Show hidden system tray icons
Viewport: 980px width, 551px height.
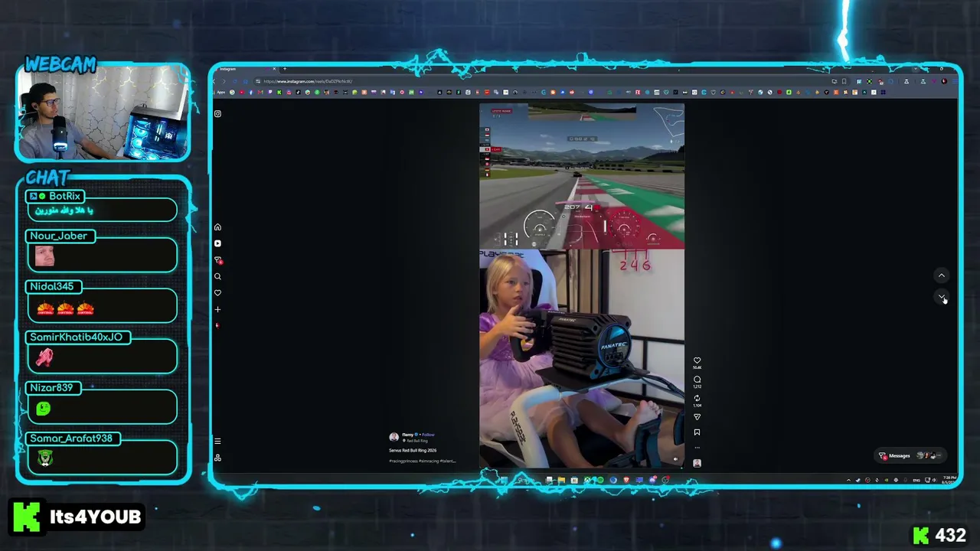(x=848, y=480)
